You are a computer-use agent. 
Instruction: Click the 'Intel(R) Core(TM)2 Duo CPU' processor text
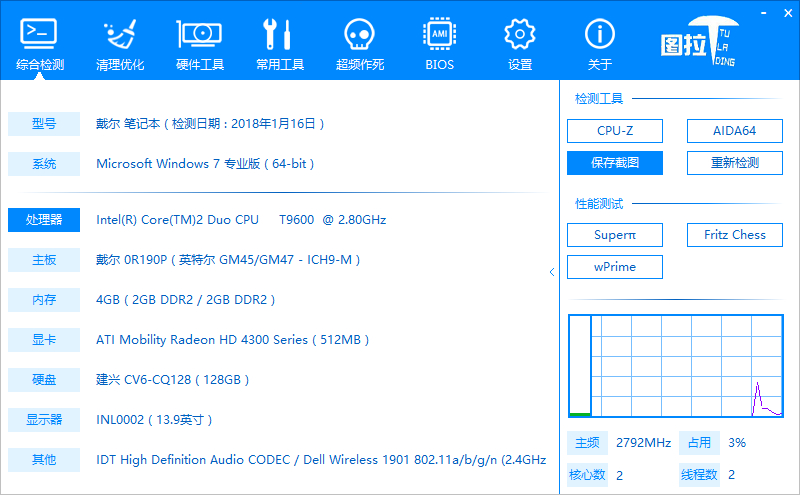pos(177,220)
